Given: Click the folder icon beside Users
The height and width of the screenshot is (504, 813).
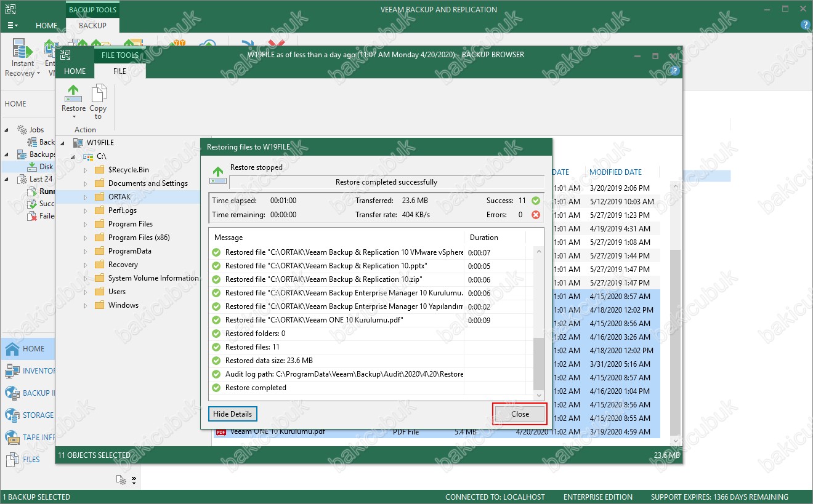Looking at the screenshot, I should [x=99, y=292].
